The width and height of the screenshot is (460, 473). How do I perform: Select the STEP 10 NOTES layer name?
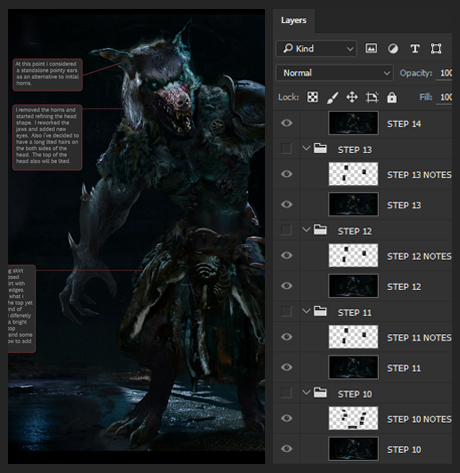coord(419,420)
